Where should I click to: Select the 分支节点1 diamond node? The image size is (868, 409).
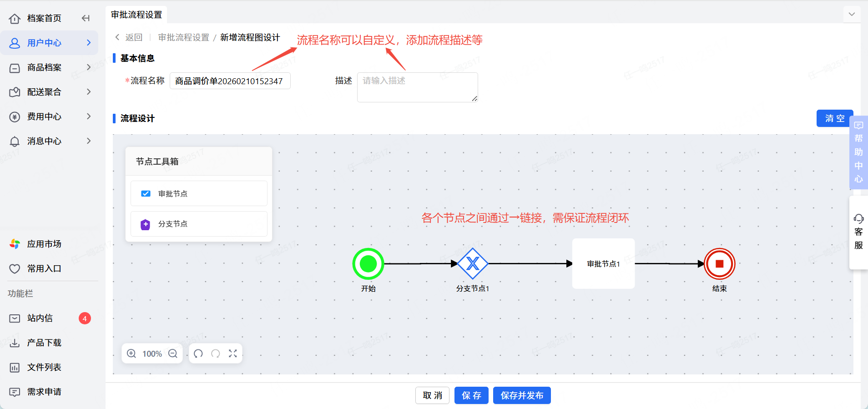[473, 263]
